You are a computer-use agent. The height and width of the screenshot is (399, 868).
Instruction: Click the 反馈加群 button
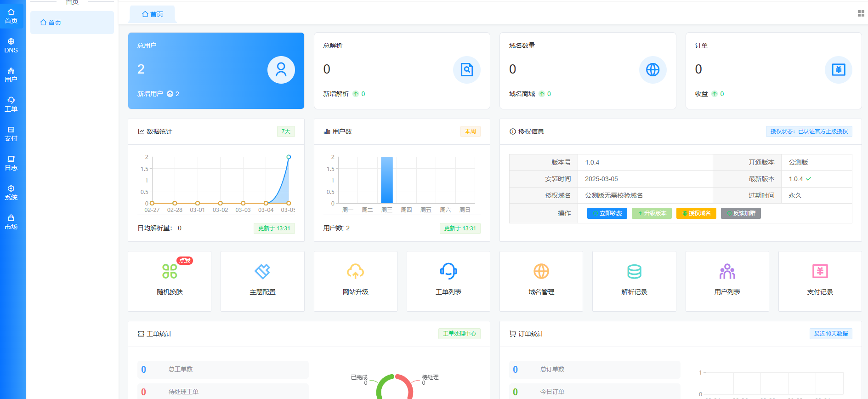[x=741, y=213]
